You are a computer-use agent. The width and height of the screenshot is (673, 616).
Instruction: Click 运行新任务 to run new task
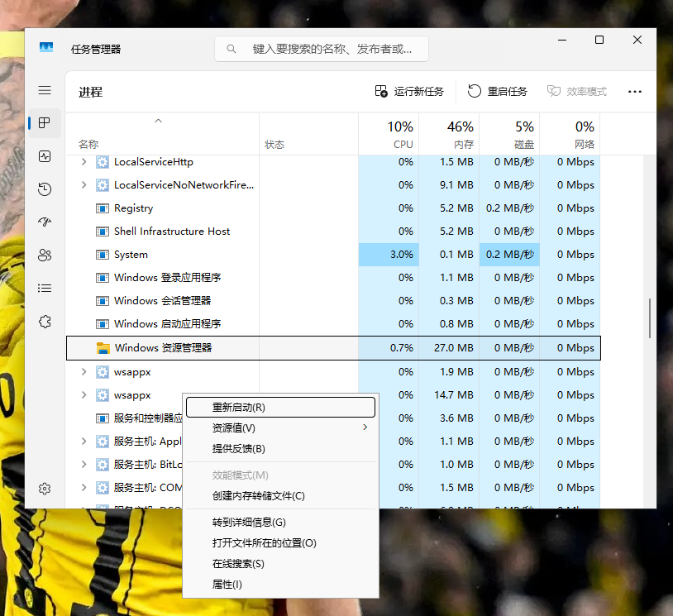(409, 92)
